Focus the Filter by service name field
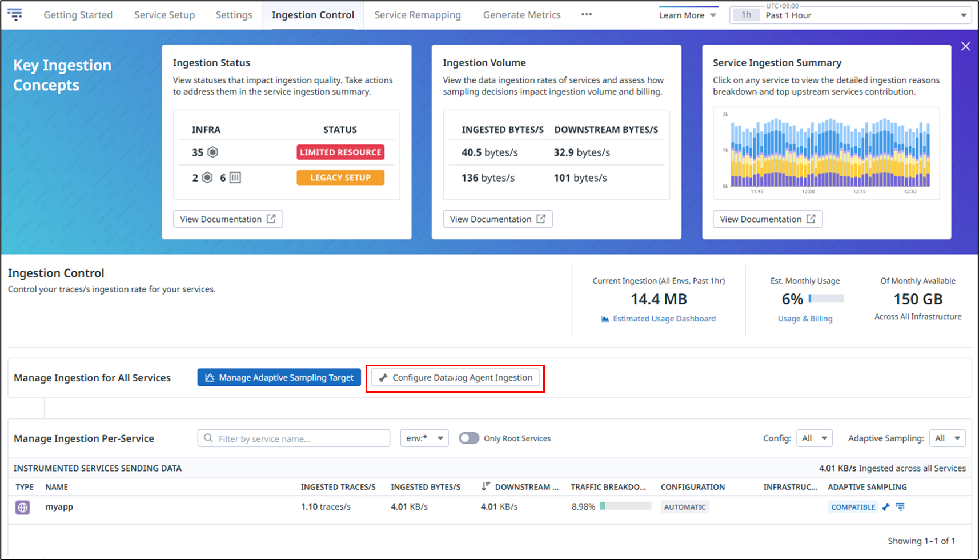Viewport: 979px width, 560px height. [294, 438]
